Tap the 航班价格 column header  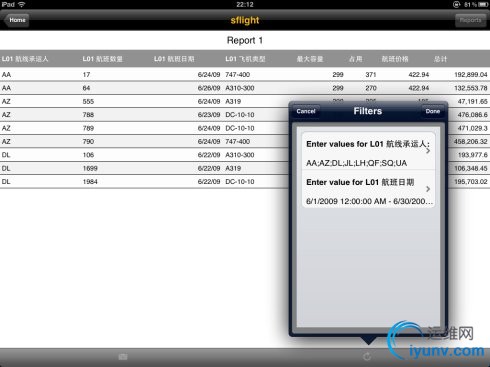(x=395, y=59)
